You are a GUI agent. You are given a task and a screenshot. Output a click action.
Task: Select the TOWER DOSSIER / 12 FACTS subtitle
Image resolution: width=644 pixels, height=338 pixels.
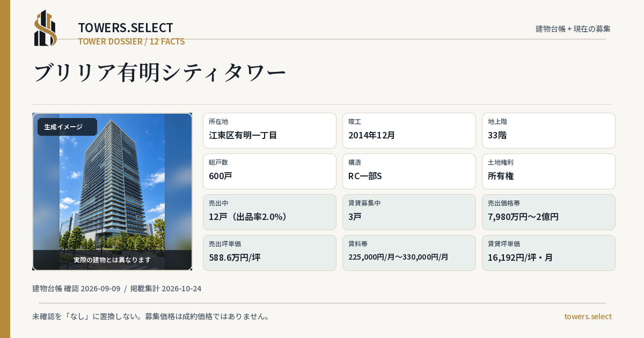point(131,41)
